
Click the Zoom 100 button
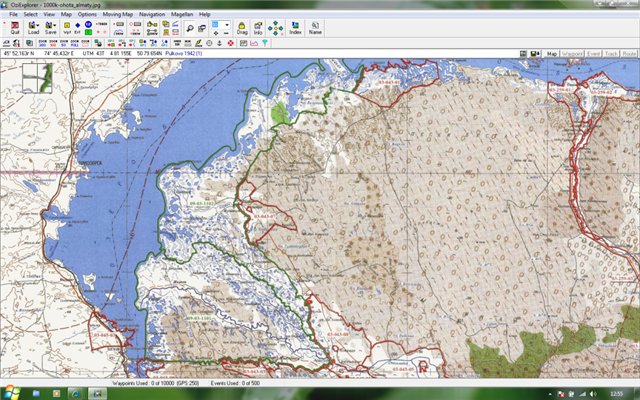click(x=53, y=43)
